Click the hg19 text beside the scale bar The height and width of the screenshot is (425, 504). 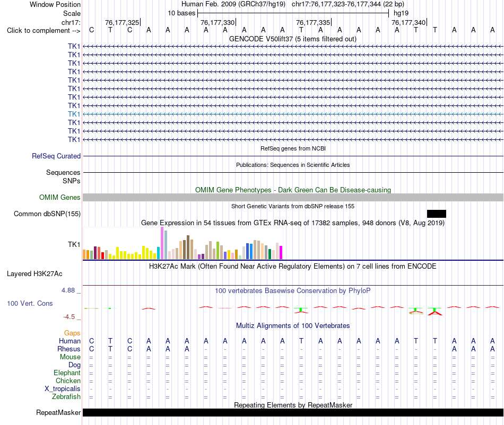pyautogui.click(x=401, y=13)
